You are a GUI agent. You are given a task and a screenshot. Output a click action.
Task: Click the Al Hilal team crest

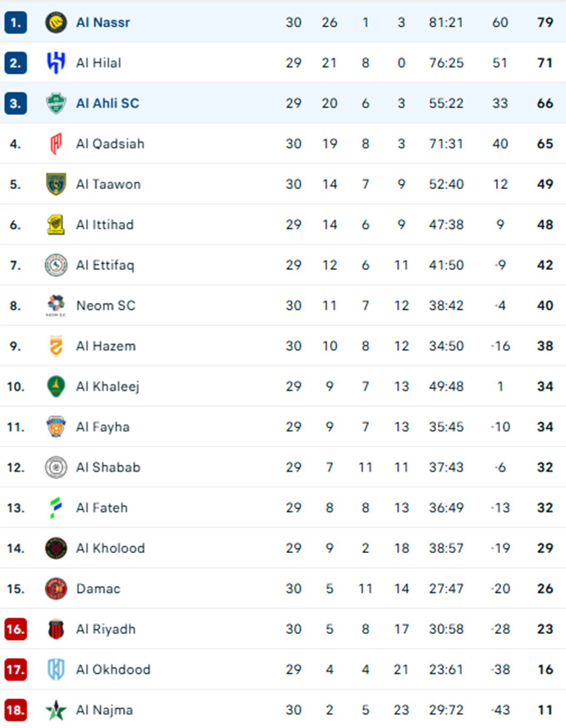(56, 62)
